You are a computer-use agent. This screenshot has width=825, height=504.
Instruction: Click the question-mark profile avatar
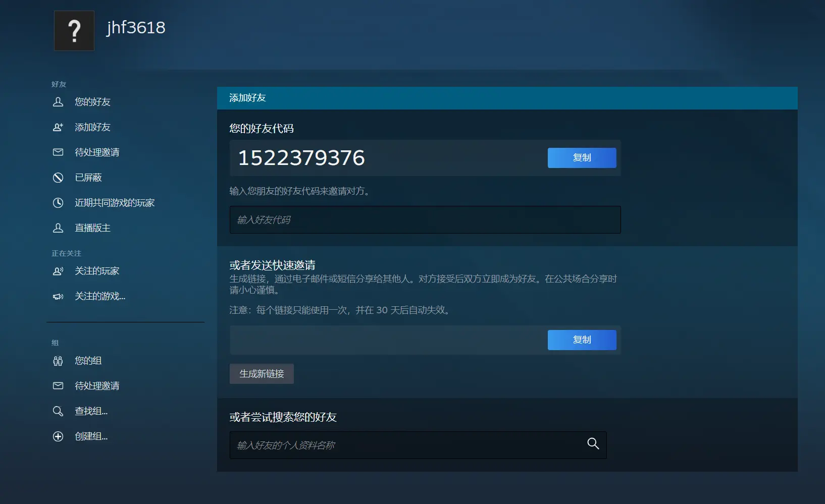tap(74, 31)
